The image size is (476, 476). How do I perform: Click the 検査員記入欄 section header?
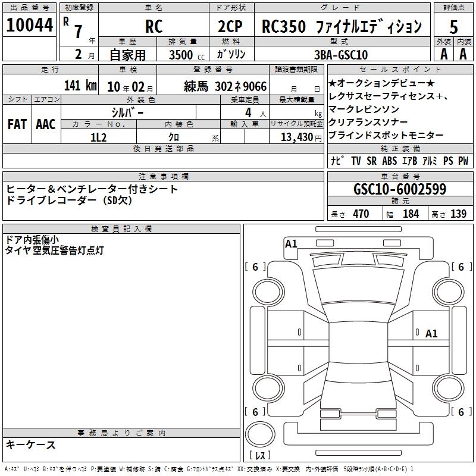point(121,228)
